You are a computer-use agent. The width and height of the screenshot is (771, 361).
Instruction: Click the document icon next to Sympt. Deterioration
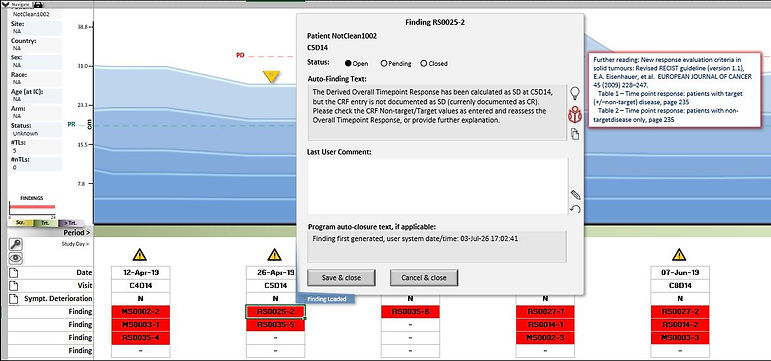(14, 299)
